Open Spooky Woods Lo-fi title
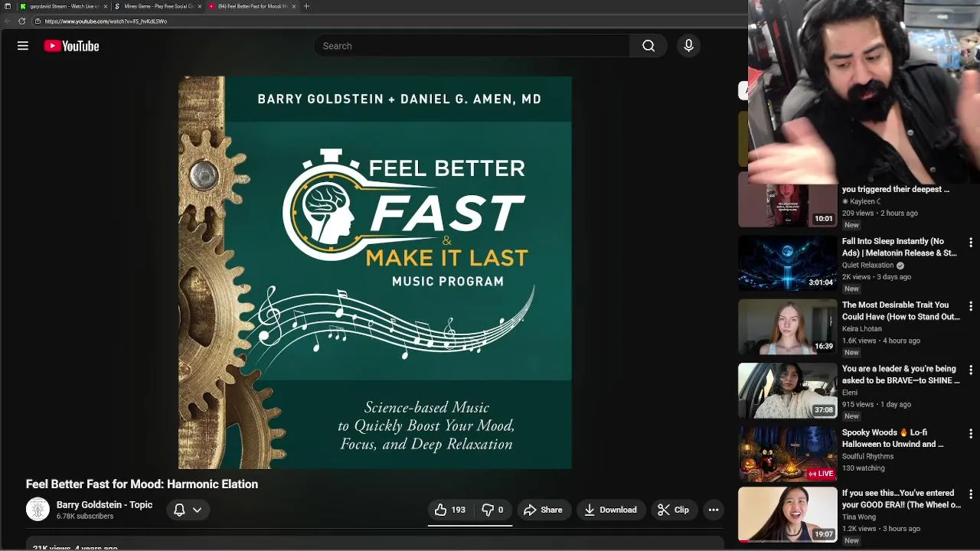This screenshot has height=551, width=980. pos(893,438)
